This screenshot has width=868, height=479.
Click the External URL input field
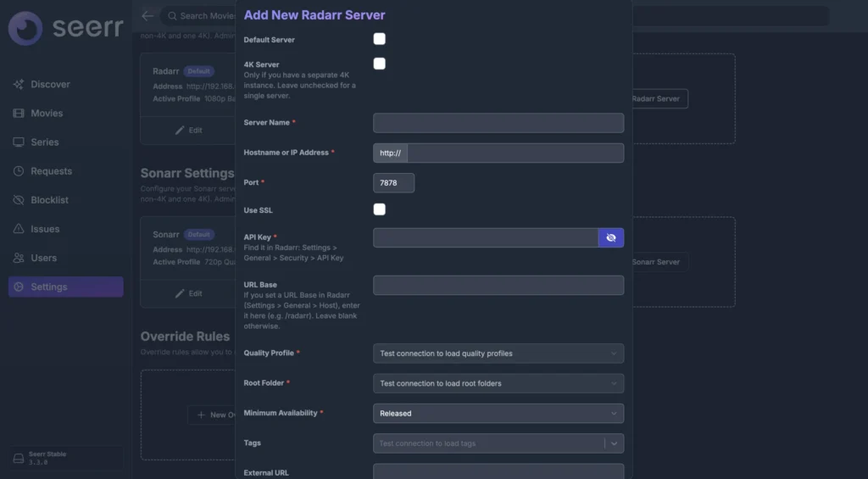point(498,471)
